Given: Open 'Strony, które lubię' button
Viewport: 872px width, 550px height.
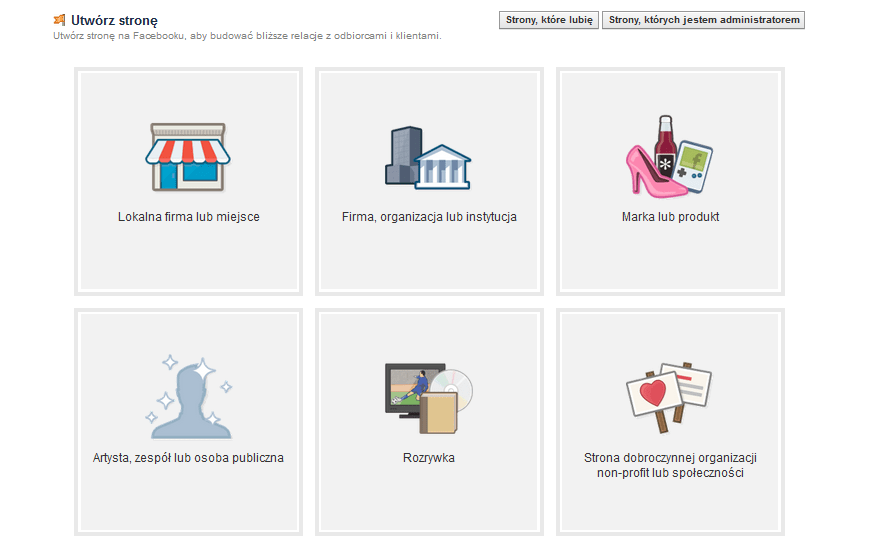Looking at the screenshot, I should click(549, 20).
